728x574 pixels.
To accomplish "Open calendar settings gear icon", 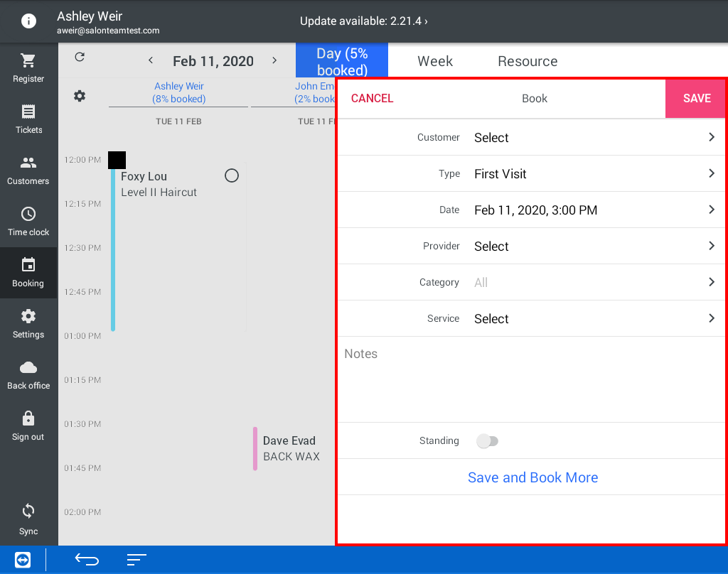I will tap(80, 96).
